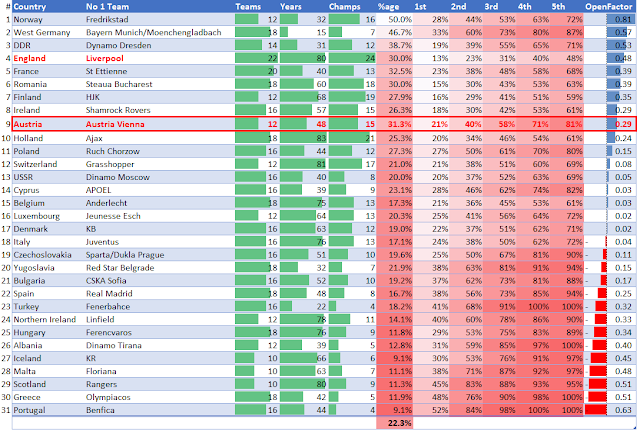
Task: Click the Grasshopper team cell
Action: click(110, 164)
